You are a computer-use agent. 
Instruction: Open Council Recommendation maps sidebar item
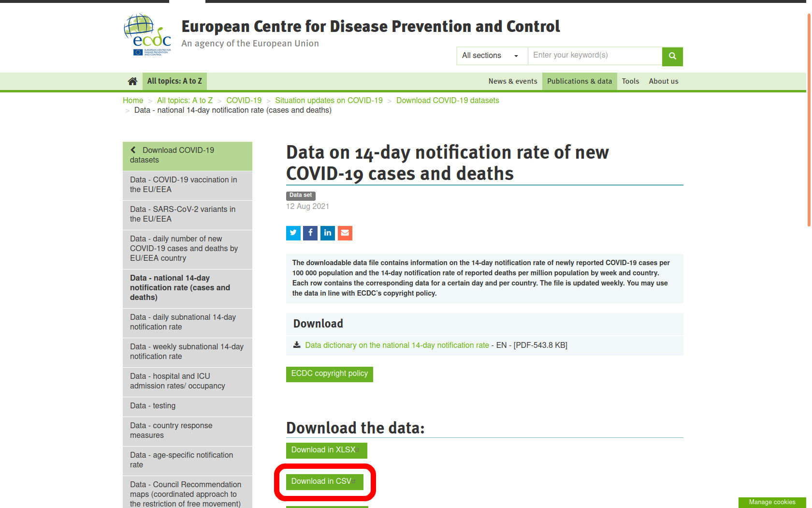pos(188,493)
